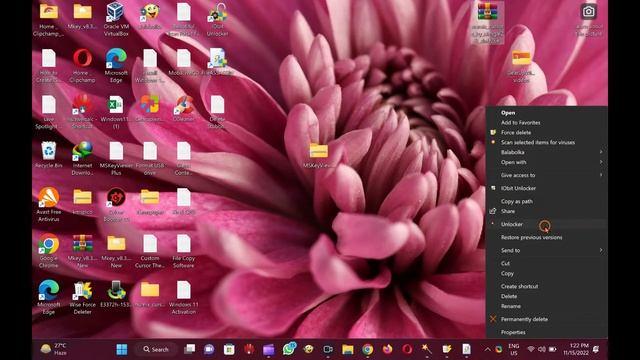Choose Open in the context menu

(546, 113)
